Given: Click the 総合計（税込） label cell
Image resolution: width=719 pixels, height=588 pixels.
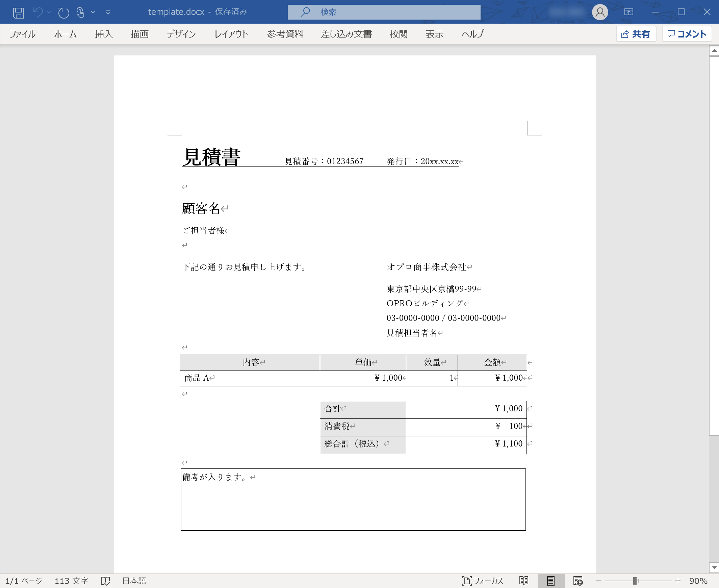Looking at the screenshot, I should tap(363, 445).
